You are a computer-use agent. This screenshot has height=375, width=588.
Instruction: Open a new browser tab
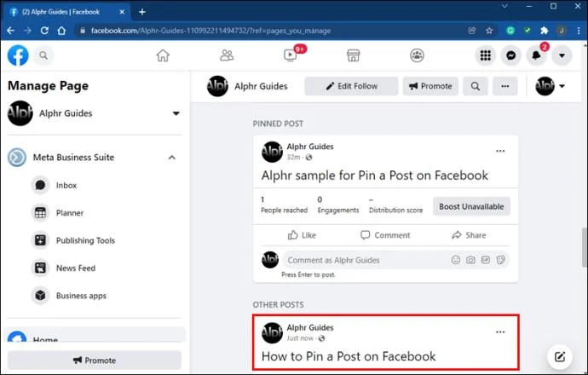[142, 12]
